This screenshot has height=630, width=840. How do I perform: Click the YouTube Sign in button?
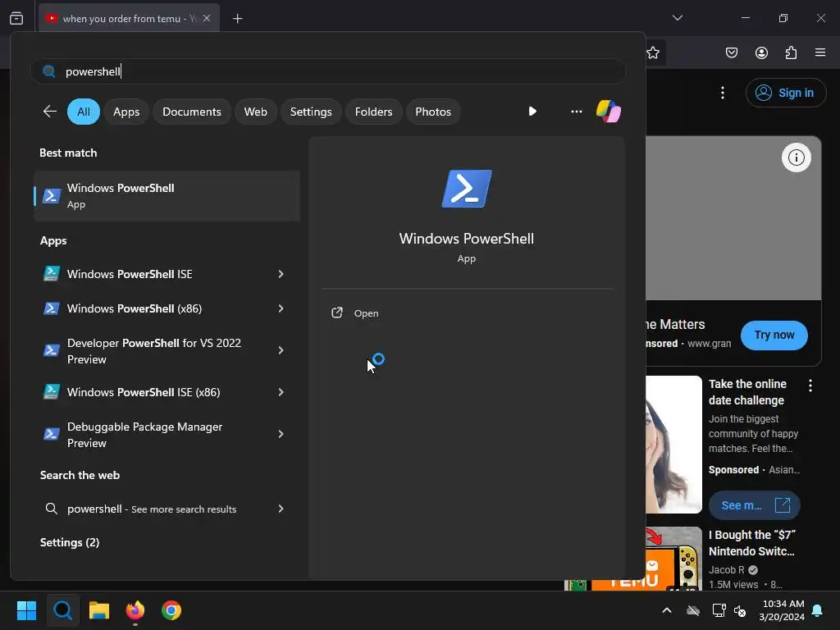click(786, 93)
